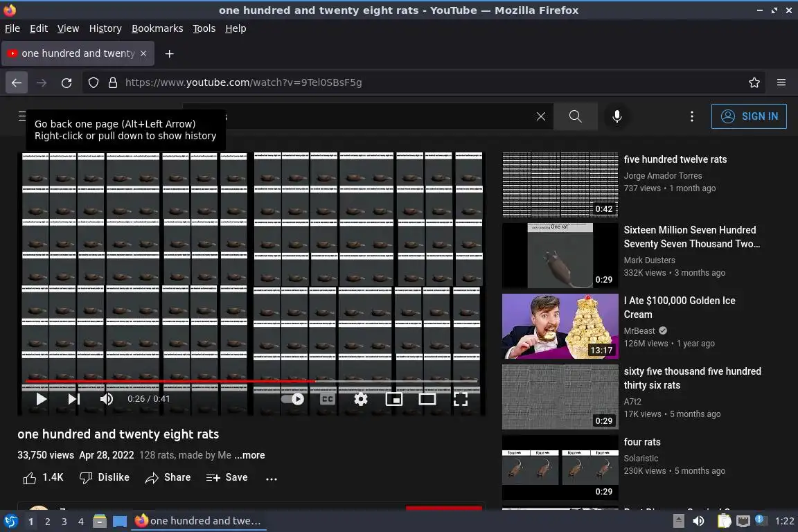Clear the YouTube search box text
This screenshot has width=798, height=532.
[x=540, y=116]
